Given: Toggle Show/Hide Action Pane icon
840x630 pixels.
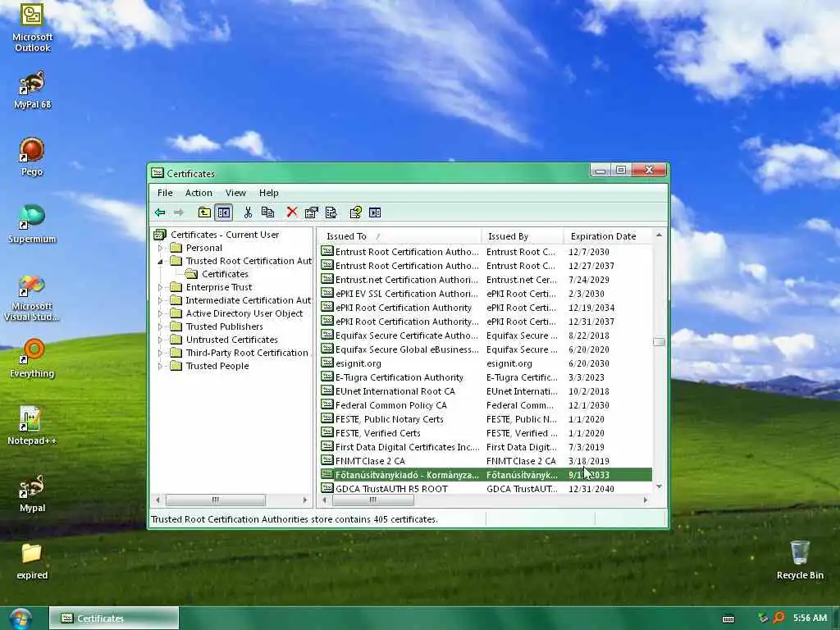Looking at the screenshot, I should coord(375,212).
